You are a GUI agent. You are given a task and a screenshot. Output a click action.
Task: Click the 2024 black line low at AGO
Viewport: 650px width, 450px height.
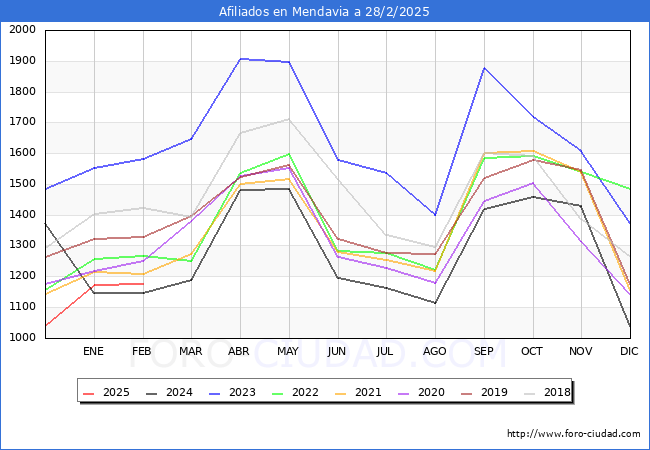435,303
